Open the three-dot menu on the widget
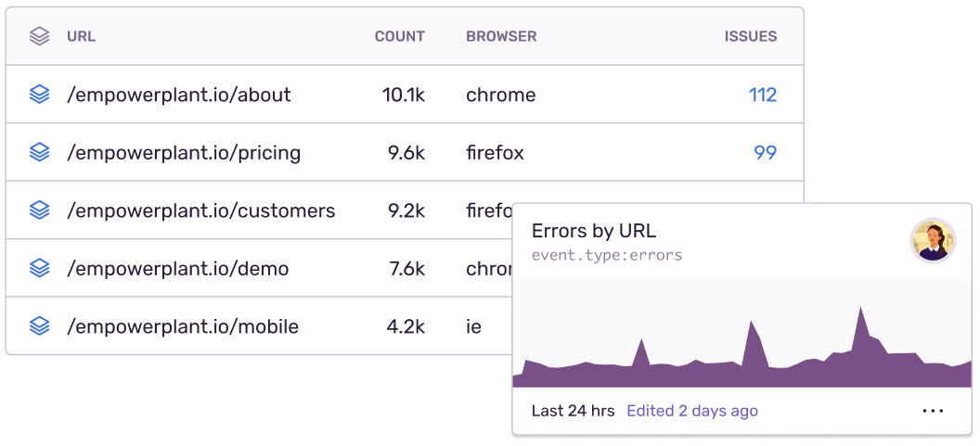Viewport: 980px width, 446px height. point(933,411)
